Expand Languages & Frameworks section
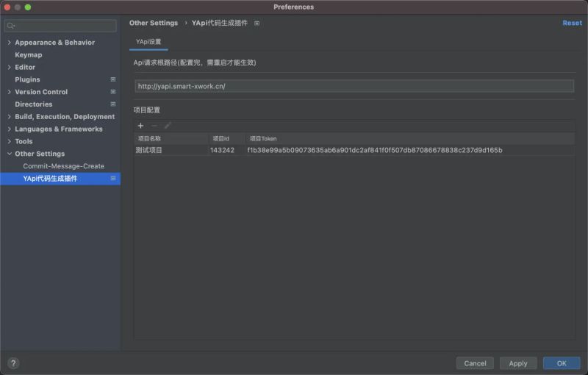The image size is (588, 375). pyautogui.click(x=10, y=129)
